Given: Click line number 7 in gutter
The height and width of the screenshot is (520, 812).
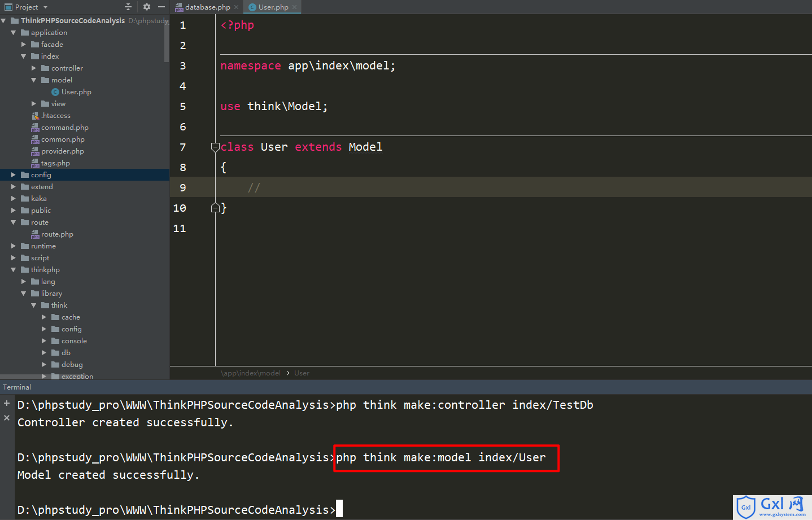Looking at the screenshot, I should tap(182, 147).
